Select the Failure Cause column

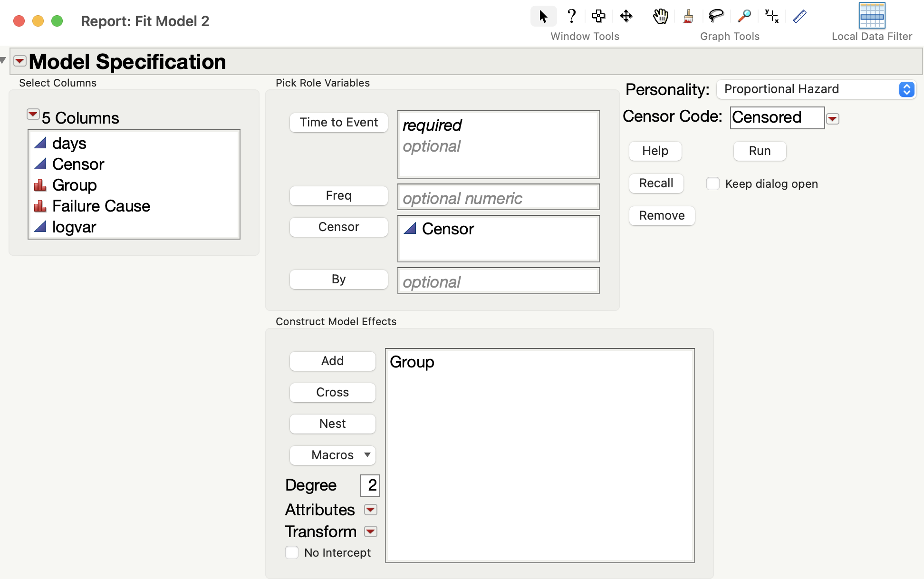point(101,206)
